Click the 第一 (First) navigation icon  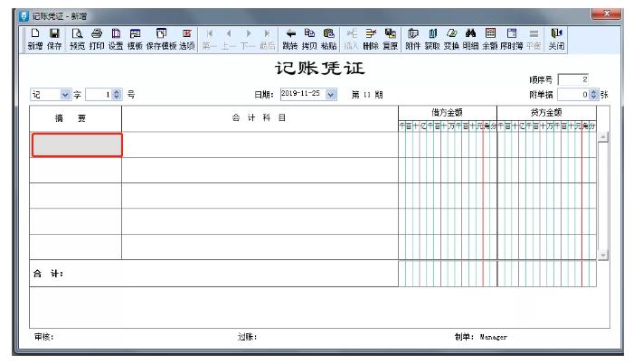pyautogui.click(x=209, y=39)
